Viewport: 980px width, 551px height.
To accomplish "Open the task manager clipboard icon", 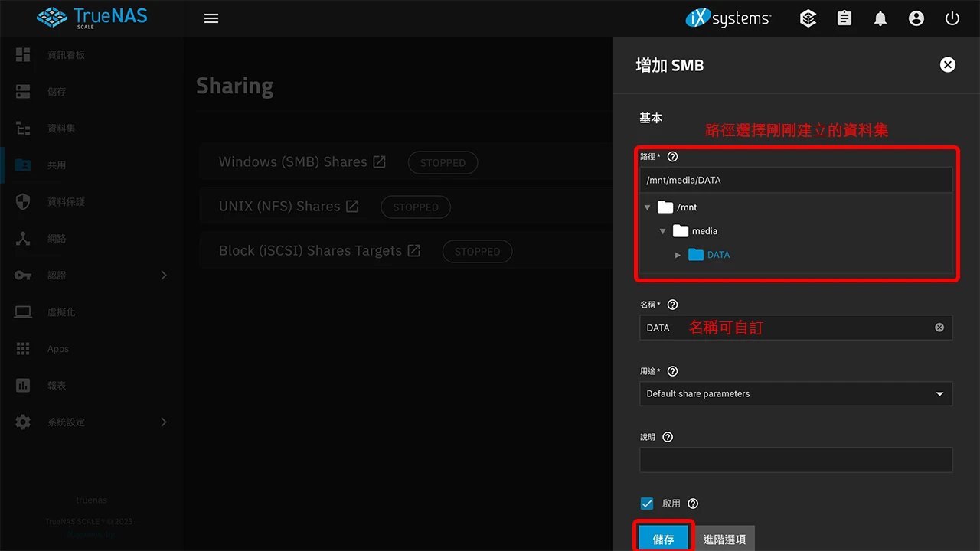I will [844, 18].
